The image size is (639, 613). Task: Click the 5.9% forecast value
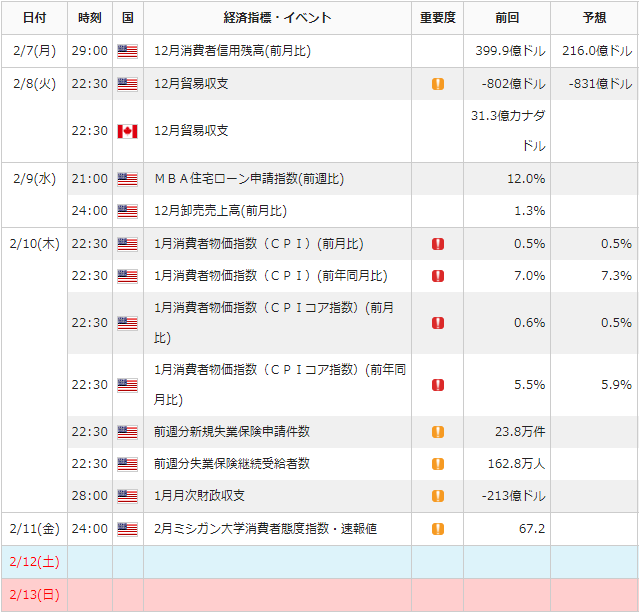click(x=616, y=385)
